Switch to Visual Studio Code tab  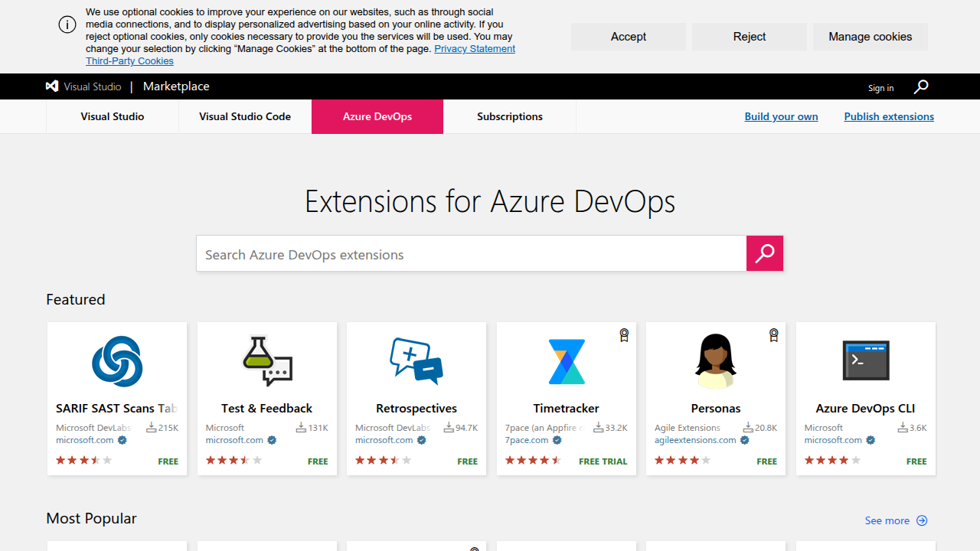[245, 116]
